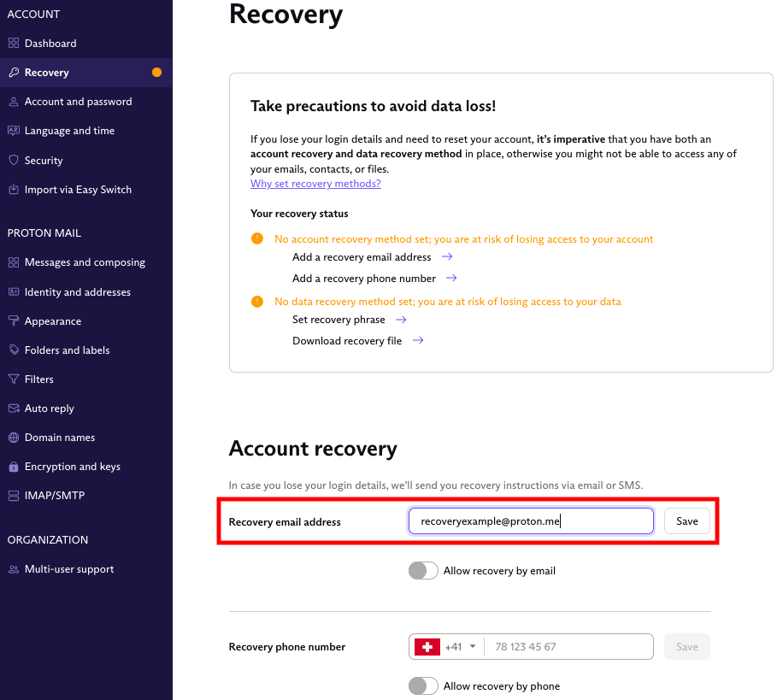Open the Why set recovery methods link
The width and height of the screenshot is (783, 700).
[x=315, y=183]
